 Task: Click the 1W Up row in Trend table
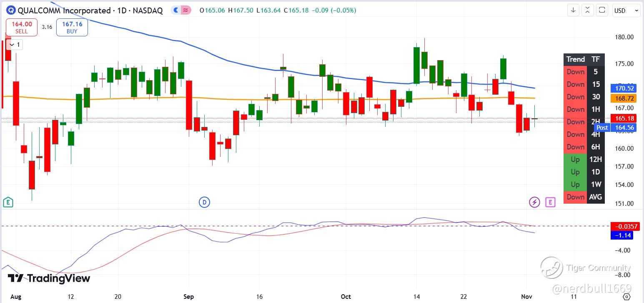(584, 184)
